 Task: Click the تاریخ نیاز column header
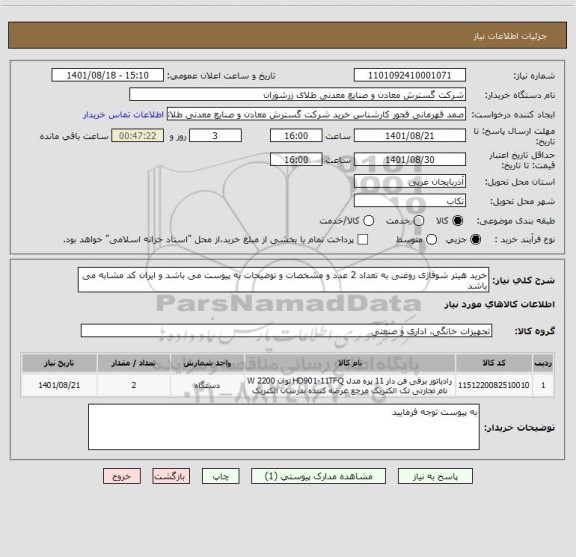pos(59,363)
